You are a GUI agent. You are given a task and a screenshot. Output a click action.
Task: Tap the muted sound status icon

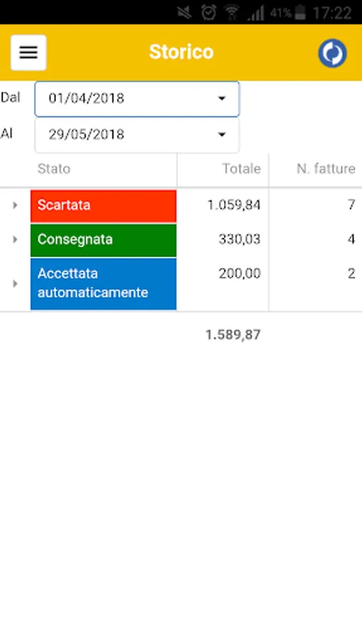point(185,12)
